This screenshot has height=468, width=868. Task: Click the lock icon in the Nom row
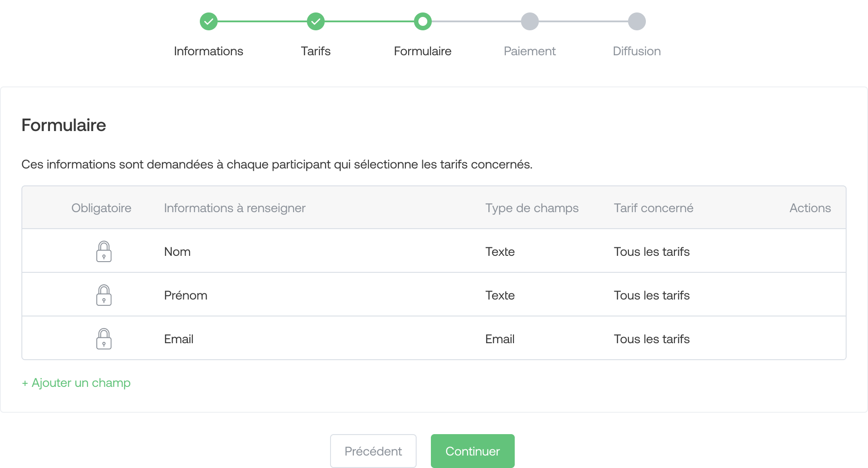coord(104,251)
